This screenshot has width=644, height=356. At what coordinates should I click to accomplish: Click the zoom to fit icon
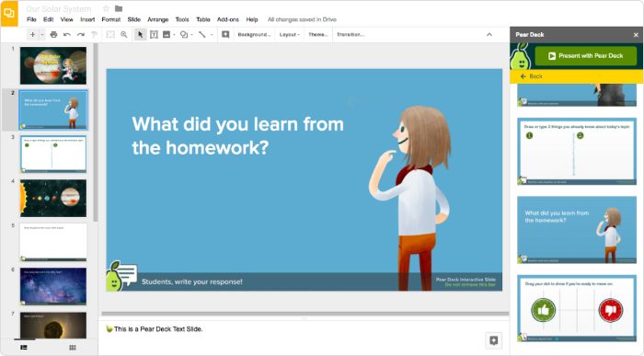click(110, 34)
